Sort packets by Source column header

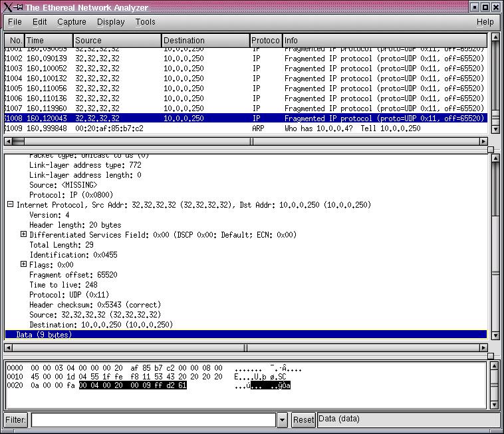click(117, 41)
